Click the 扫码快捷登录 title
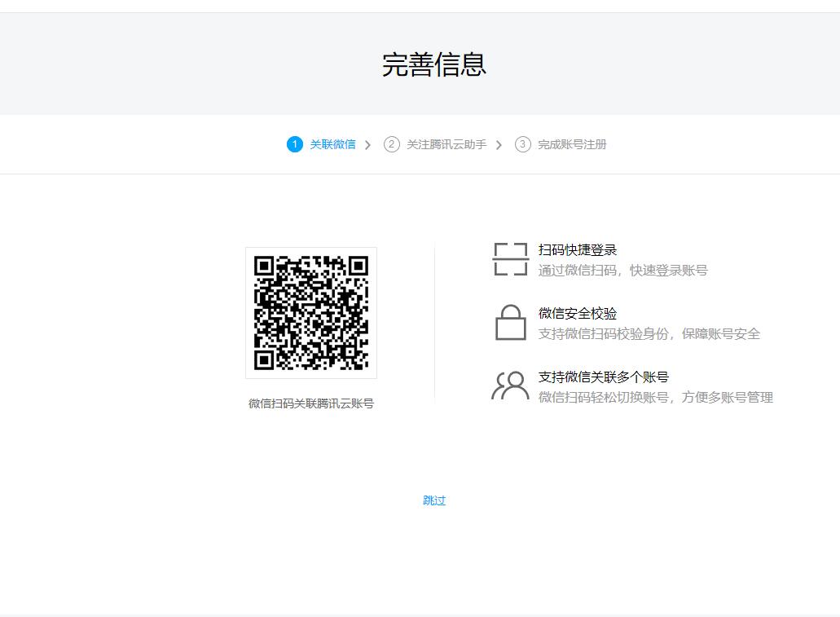 tap(578, 249)
